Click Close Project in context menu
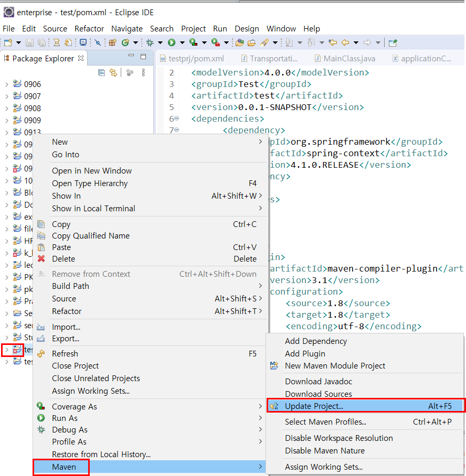Image resolution: width=466 pixels, height=476 pixels. [x=151, y=366]
